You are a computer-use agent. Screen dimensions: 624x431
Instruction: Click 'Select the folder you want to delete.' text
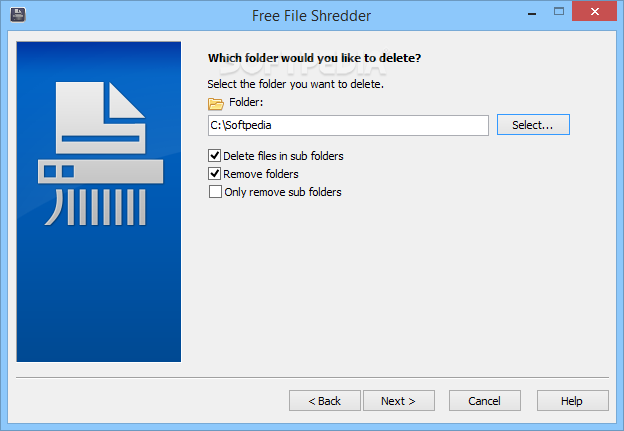tap(295, 84)
